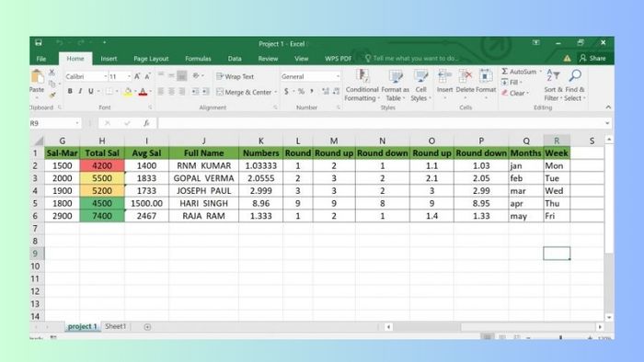The image size is (644, 362).
Task: Decrease font size with smaller A icon
Action: pyautogui.click(x=147, y=76)
